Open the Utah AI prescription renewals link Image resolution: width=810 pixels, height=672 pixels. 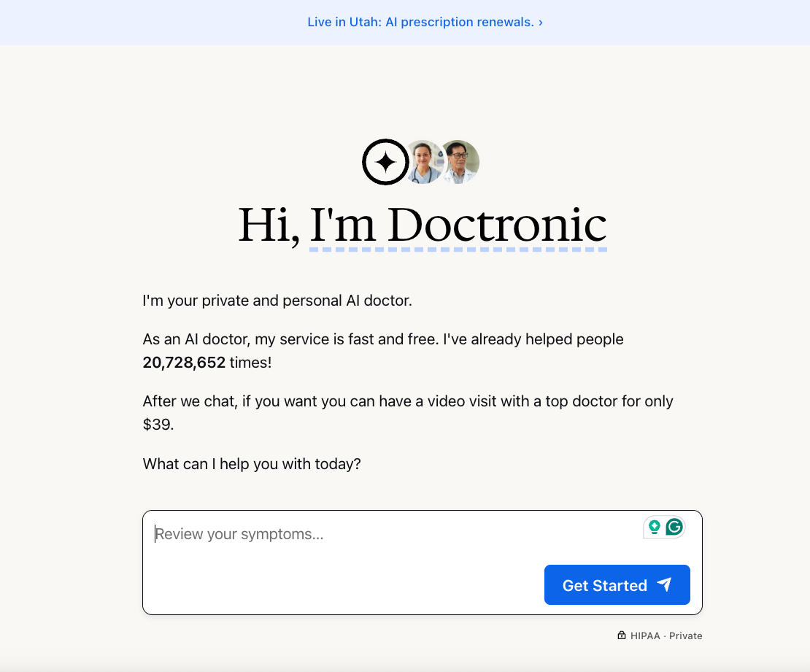(x=425, y=22)
